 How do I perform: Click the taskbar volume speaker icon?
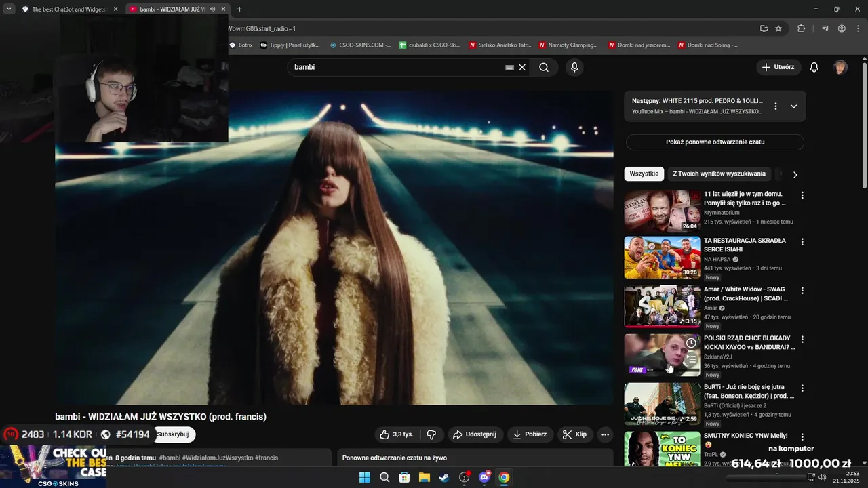[822, 477]
